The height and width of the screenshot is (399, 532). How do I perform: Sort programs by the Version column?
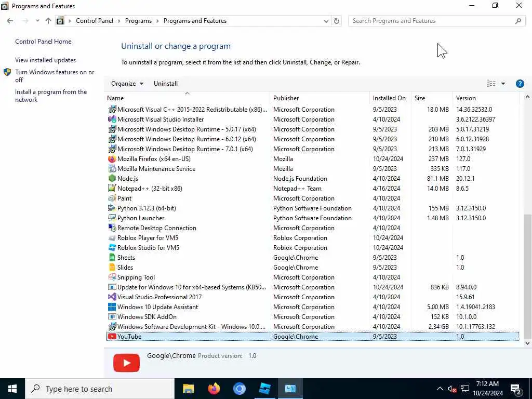[486, 98]
